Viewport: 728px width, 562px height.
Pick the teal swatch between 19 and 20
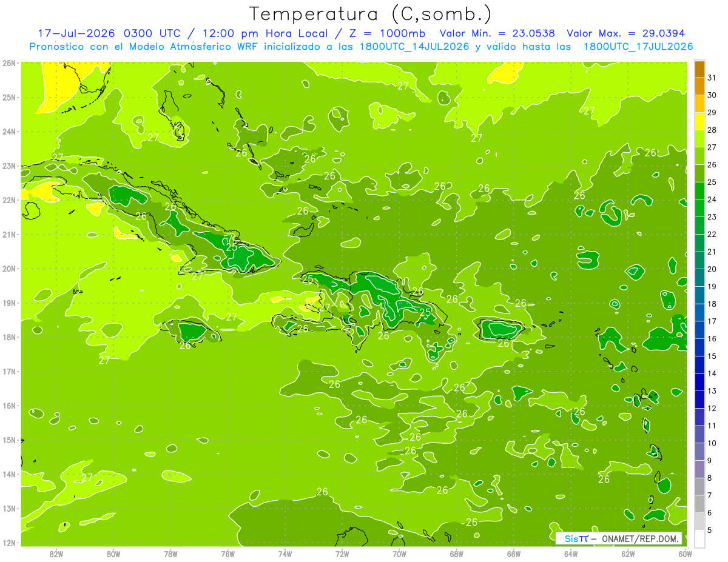[x=699, y=278]
